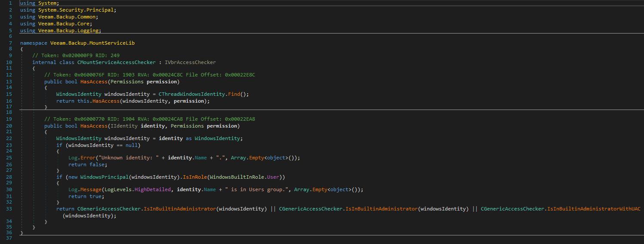Viewport: 644px width, 244px height.
Task: Click the IIdentity parameter type on line 20
Action: [x=124, y=126]
